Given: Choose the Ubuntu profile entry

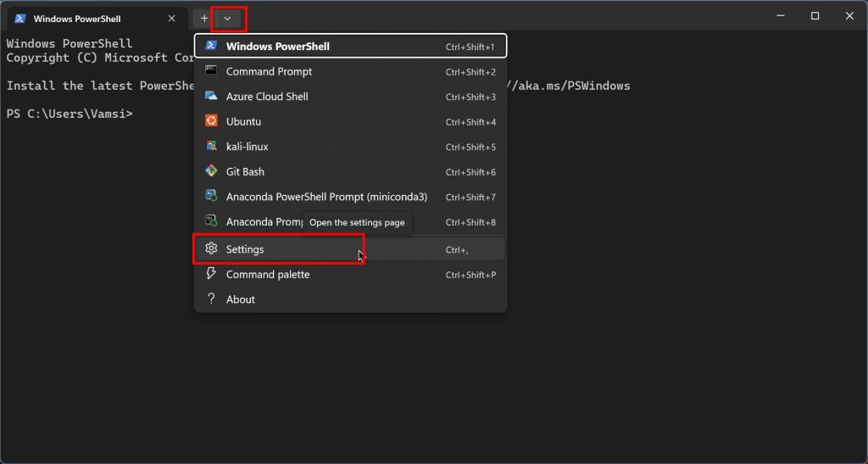Looking at the screenshot, I should 244,121.
